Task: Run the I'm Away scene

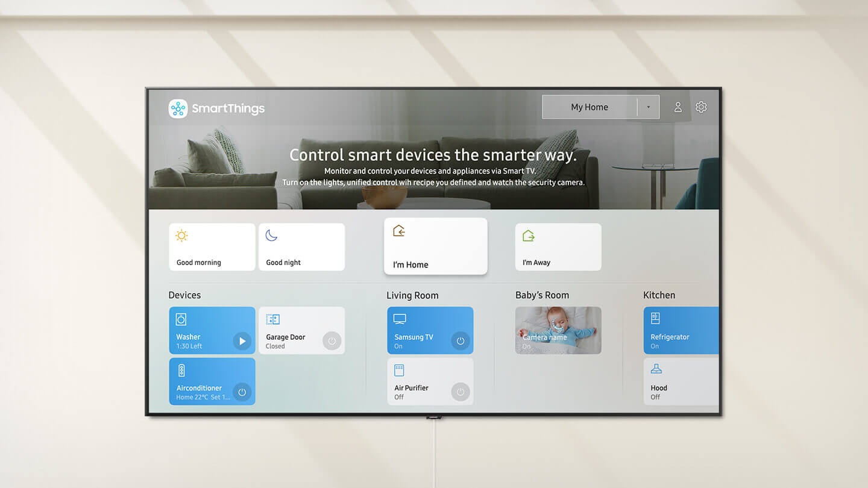Action: click(x=558, y=247)
